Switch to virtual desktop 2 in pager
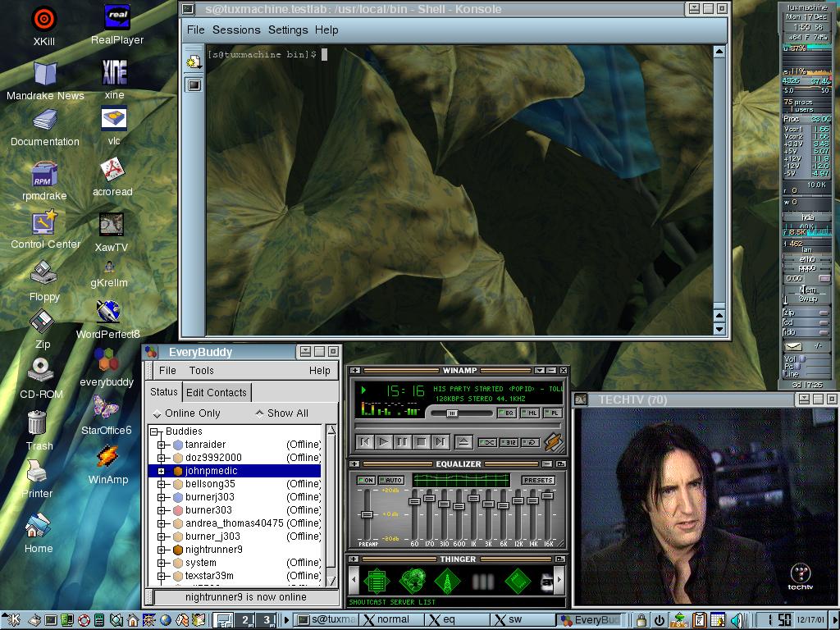Screen dimensions: 840x630 click(246, 620)
